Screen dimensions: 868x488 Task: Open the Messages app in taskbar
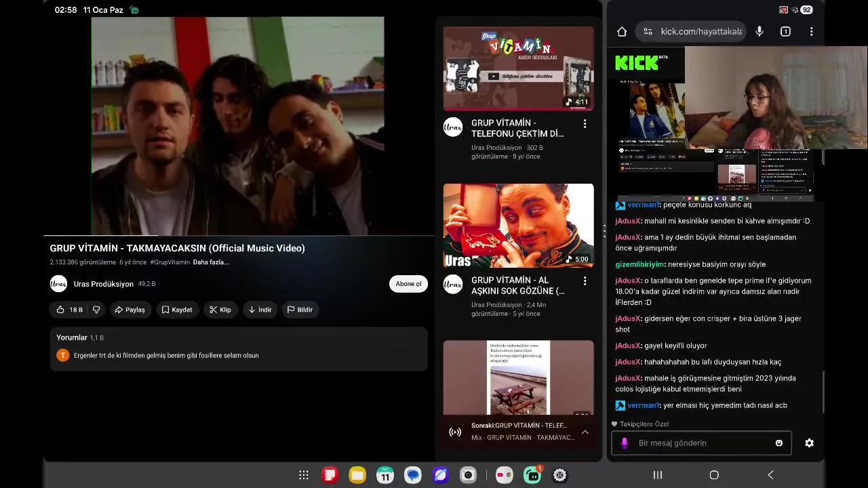coord(413,475)
